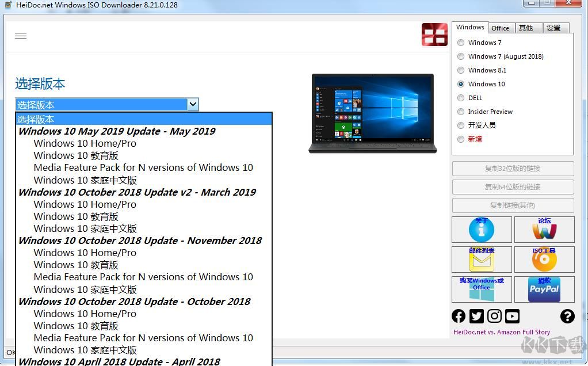Image resolution: width=588 pixels, height=366 pixels.
Task: Open the hamburger menu
Action: tap(21, 36)
